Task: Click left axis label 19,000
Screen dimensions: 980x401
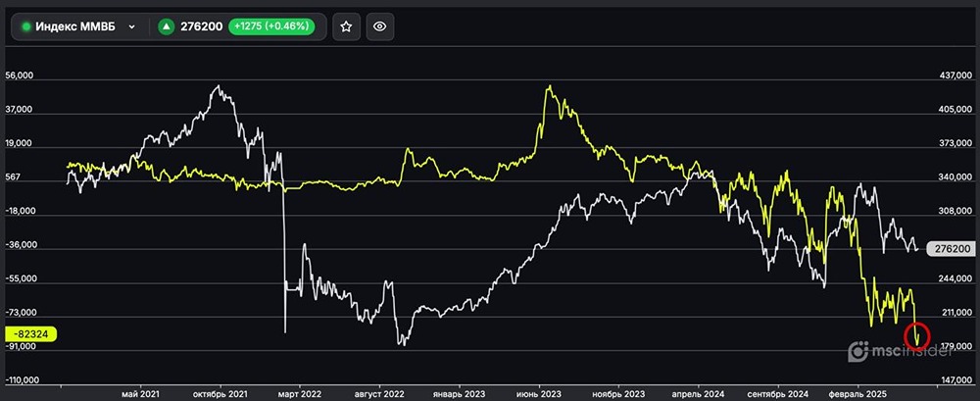Action: tap(19, 144)
